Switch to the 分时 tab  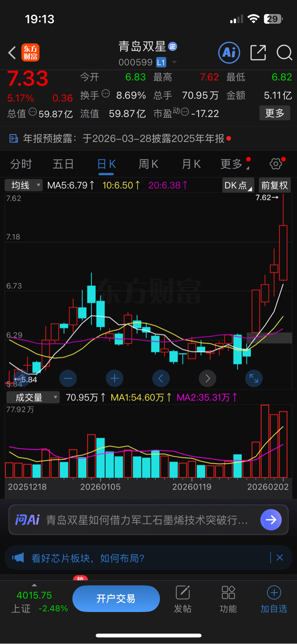pos(21,164)
